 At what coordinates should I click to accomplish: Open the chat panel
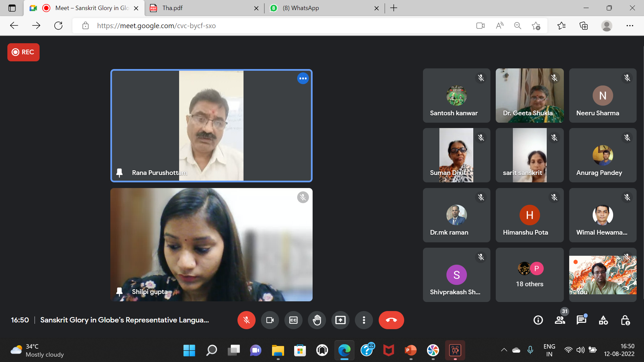click(x=581, y=320)
